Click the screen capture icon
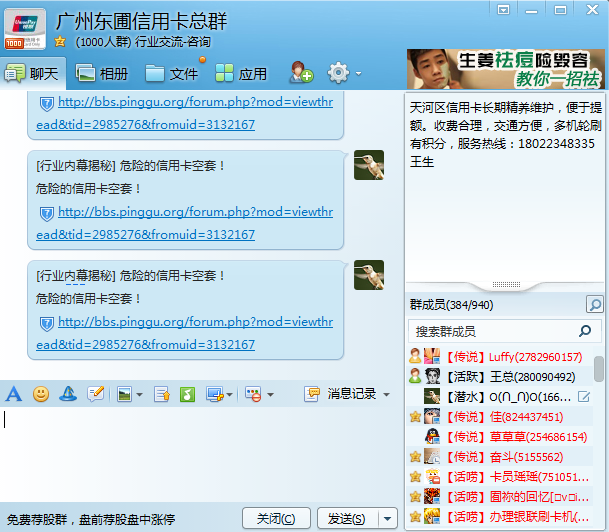 click(215, 395)
